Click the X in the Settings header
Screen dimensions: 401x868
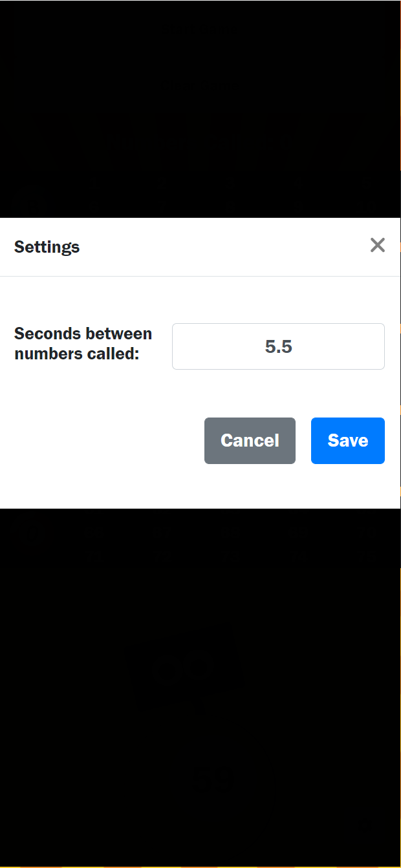pos(377,245)
